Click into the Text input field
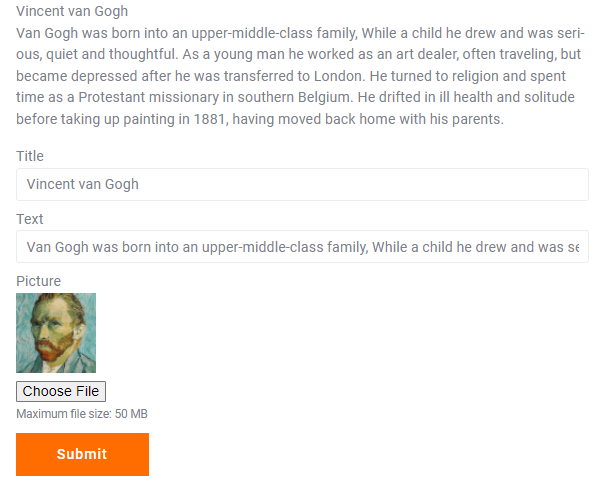The image size is (600, 490). pyautogui.click(x=302, y=247)
